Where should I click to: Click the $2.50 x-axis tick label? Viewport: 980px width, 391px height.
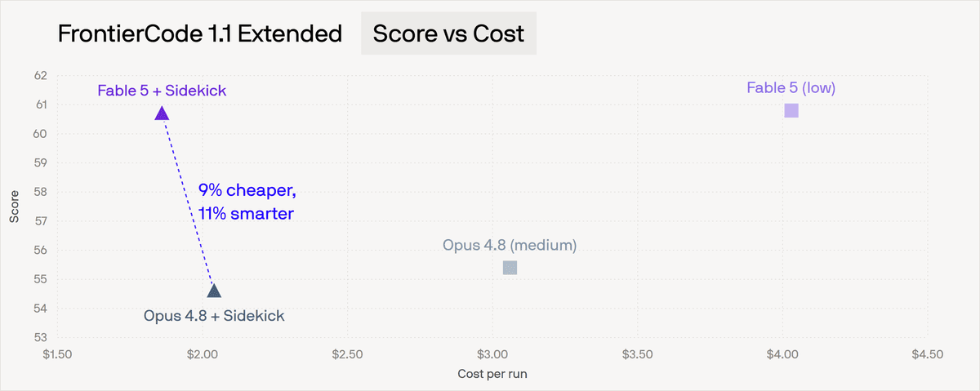[x=348, y=354]
